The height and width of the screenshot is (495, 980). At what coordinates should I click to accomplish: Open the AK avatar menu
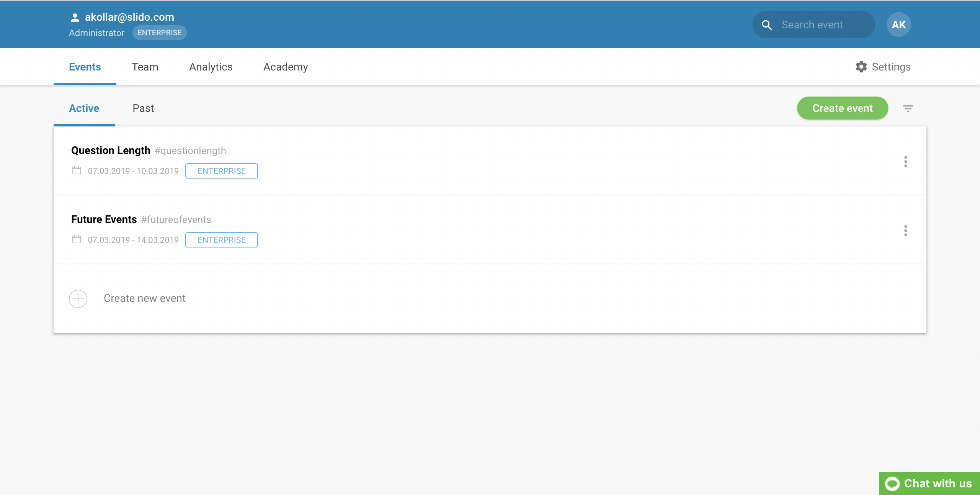tap(898, 25)
